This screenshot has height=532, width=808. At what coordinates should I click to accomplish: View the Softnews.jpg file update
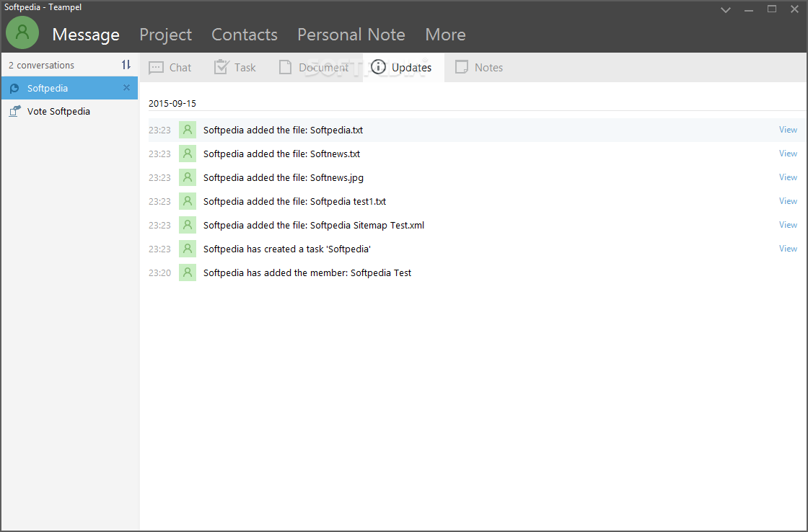coord(788,177)
